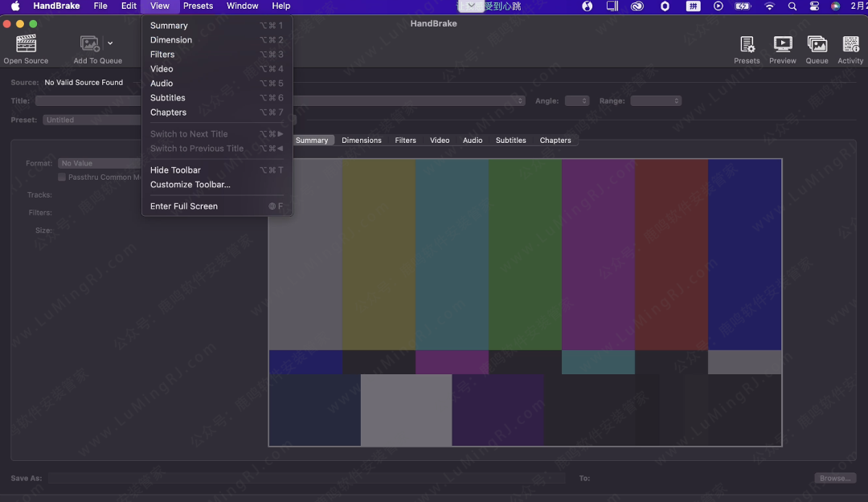Image resolution: width=868 pixels, height=502 pixels.
Task: Open Spotlight search in menu bar
Action: 792,6
